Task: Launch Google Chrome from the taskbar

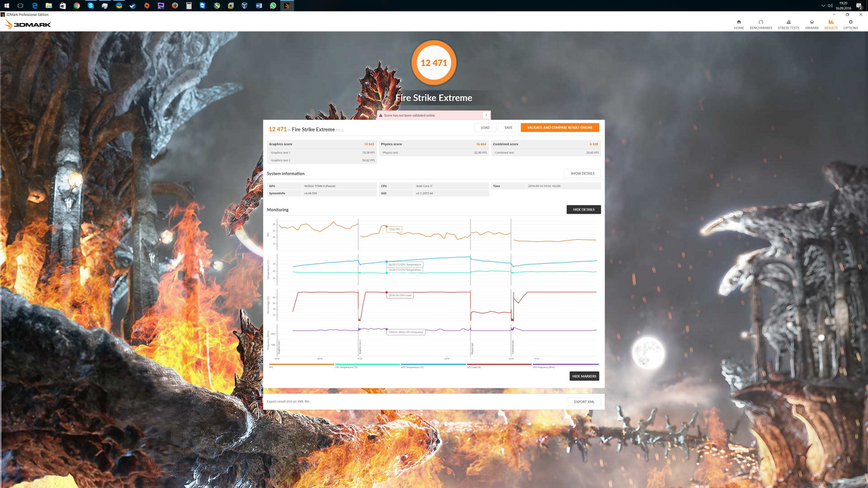Action: (x=77, y=5)
